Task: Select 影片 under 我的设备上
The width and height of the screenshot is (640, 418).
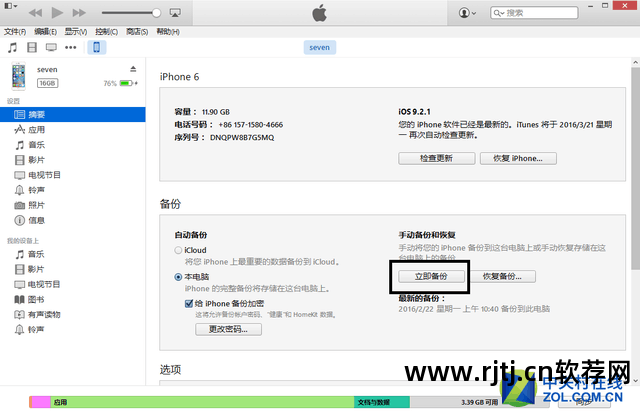Action: click(73, 269)
